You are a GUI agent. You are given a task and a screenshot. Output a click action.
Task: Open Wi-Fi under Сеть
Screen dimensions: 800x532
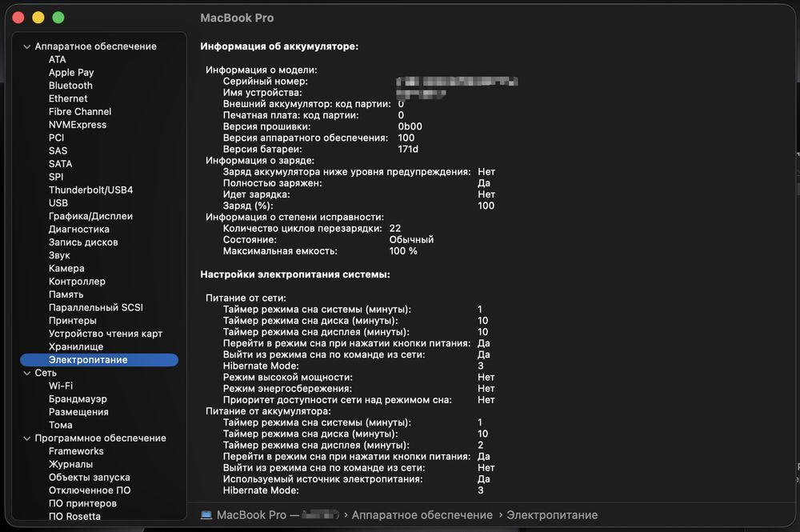(x=61, y=386)
